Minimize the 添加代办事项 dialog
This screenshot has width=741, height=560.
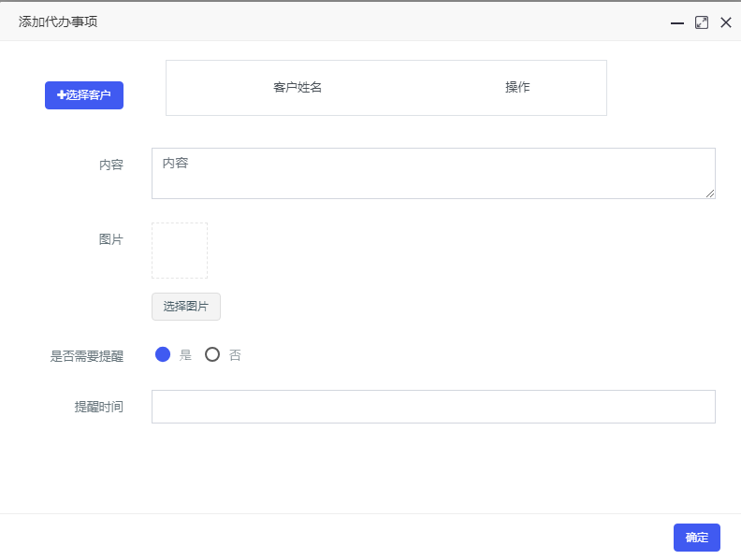pos(677,22)
